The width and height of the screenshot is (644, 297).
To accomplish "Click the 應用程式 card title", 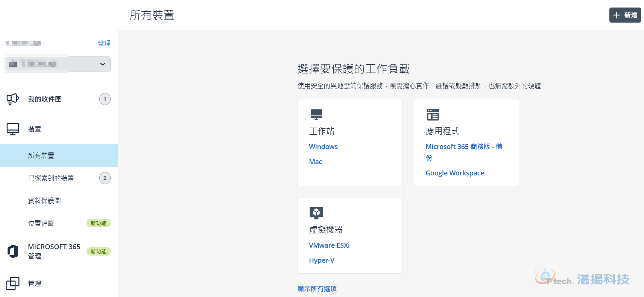I will [x=442, y=131].
